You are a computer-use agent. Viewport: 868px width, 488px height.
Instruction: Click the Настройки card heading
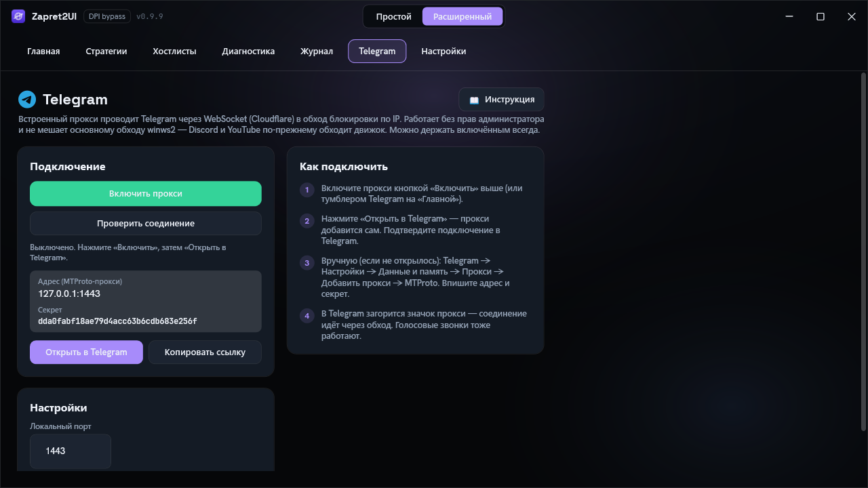(x=58, y=408)
